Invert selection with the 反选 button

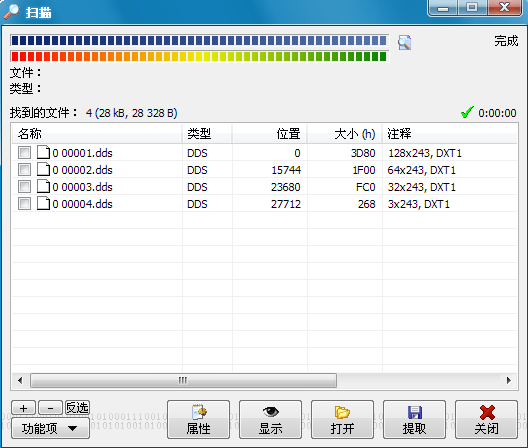pos(77,408)
